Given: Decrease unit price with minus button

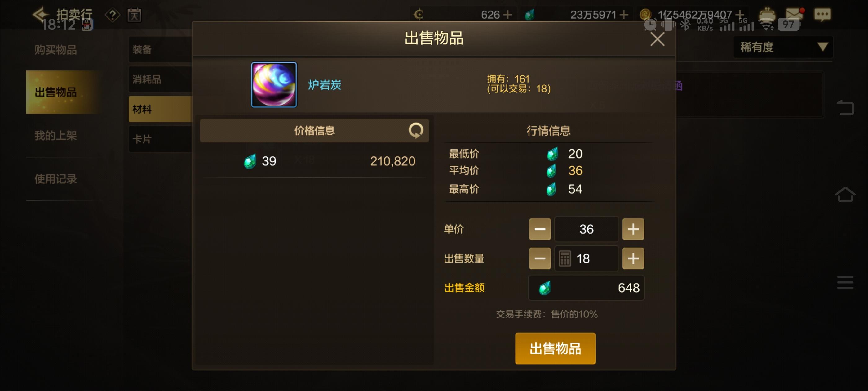Looking at the screenshot, I should click(539, 229).
